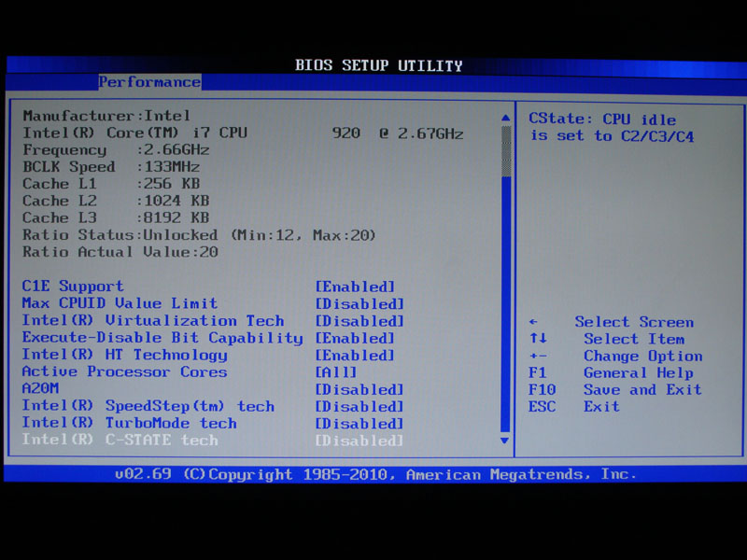Select Intel(R) TurboMode tech option
Image resolution: width=747 pixels, height=560 pixels.
[129, 423]
